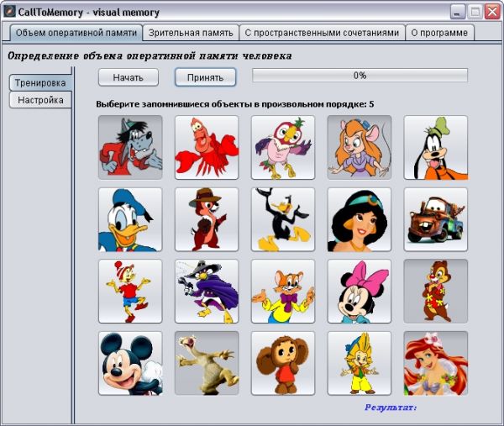This screenshot has height=426, width=504.
Task: Switch to the Зрительная память tab
Action: [191, 33]
